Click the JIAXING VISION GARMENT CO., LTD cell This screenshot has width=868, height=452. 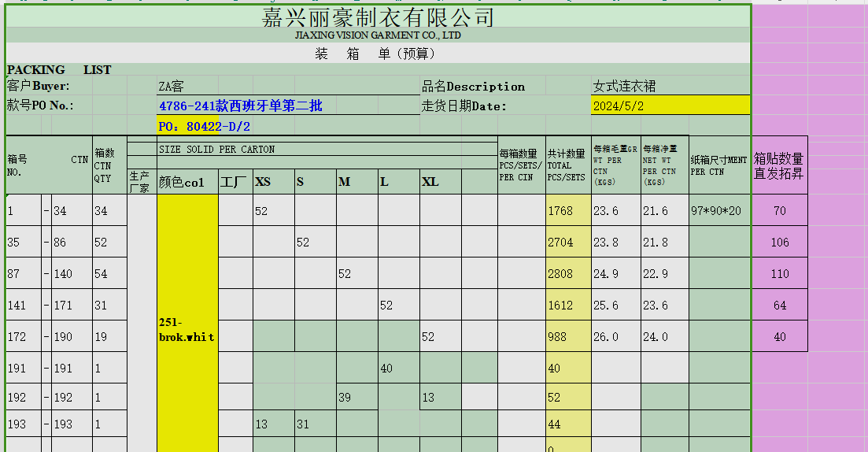[x=378, y=35]
